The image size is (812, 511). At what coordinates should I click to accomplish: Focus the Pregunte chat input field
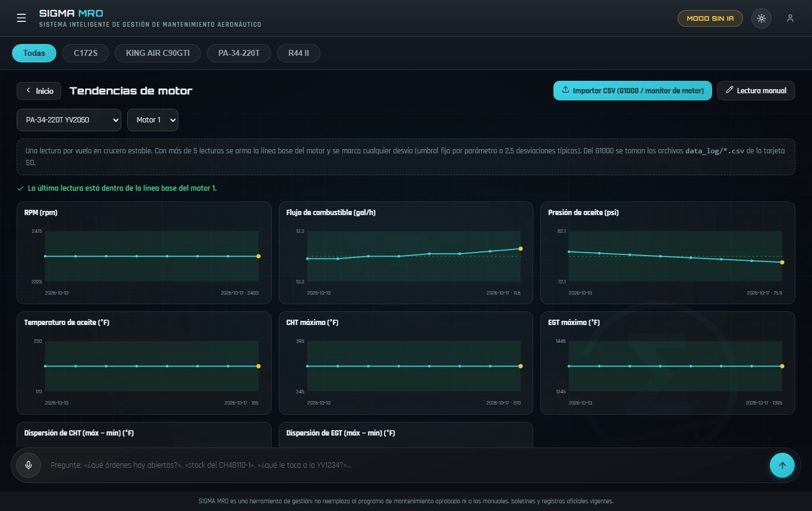[x=406, y=465]
